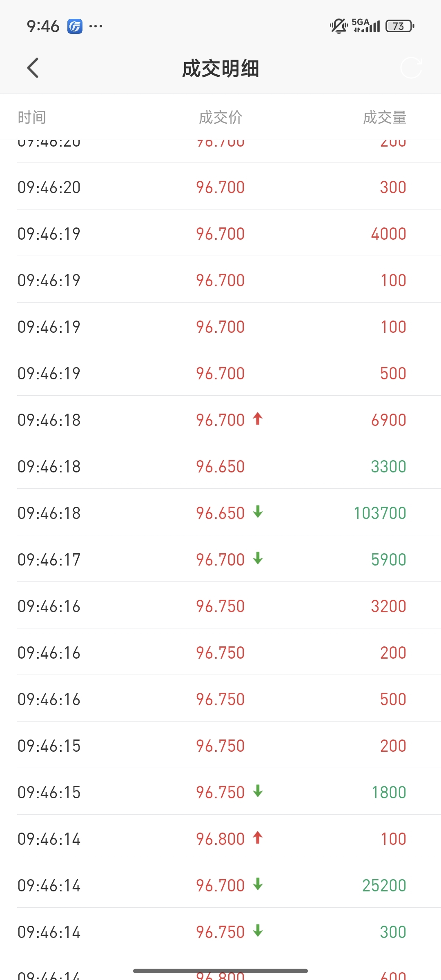Viewport: 441px width, 980px height.
Task: Tap the 成交明细 page title
Action: point(220,68)
